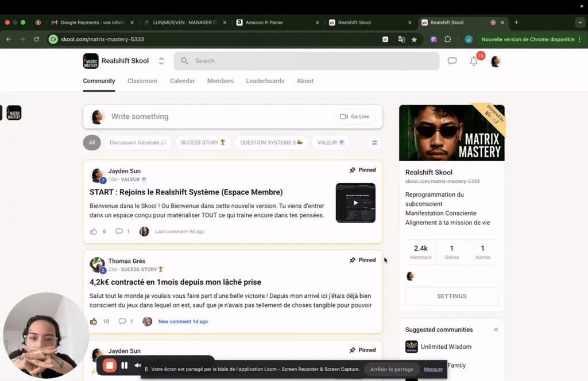Open the About tab
The height and width of the screenshot is (381, 588).
(305, 81)
